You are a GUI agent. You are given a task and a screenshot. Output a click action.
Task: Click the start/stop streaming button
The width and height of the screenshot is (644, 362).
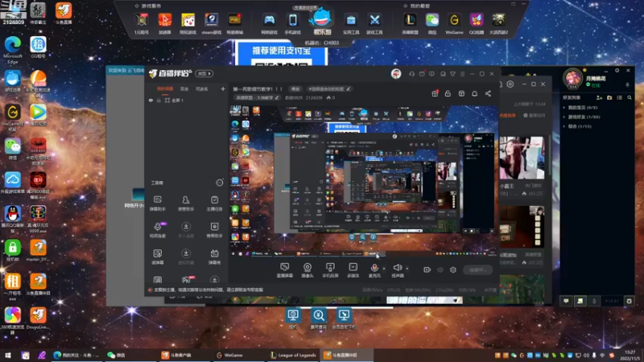click(477, 269)
